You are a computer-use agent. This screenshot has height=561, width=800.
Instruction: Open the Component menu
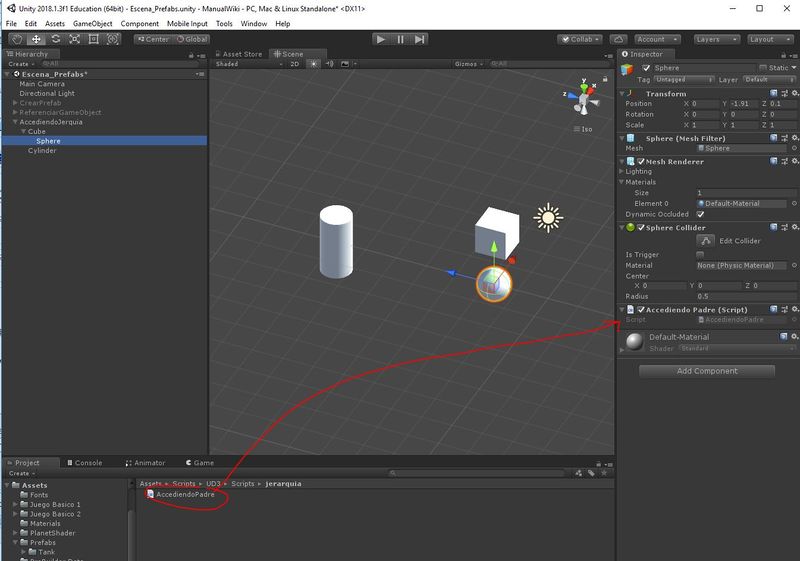click(139, 23)
